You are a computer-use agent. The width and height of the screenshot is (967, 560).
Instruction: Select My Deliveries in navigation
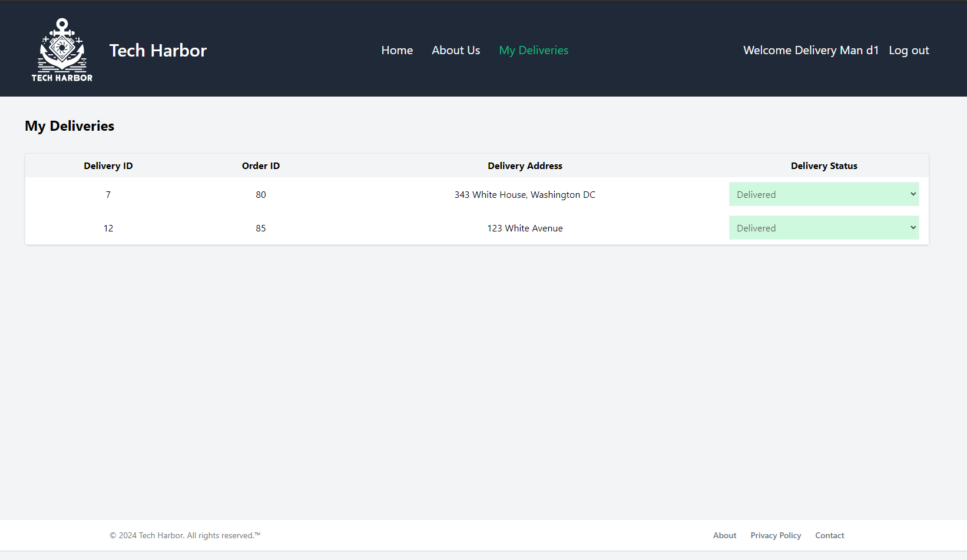(x=534, y=51)
